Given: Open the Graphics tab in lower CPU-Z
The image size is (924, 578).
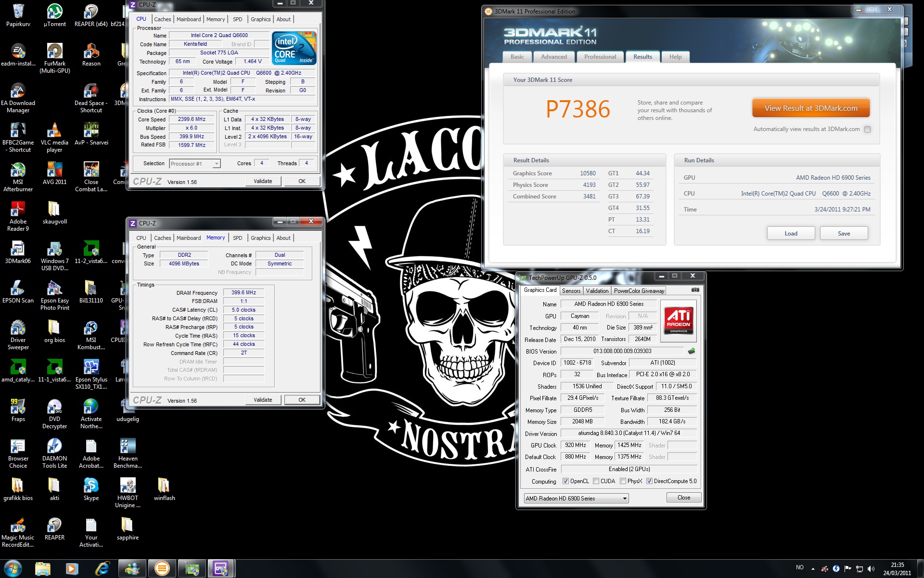Looking at the screenshot, I should pos(260,238).
